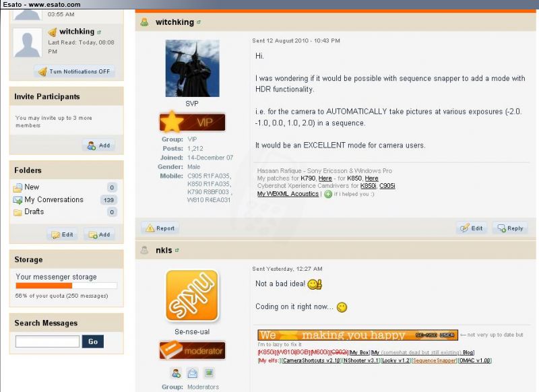The image size is (539, 392).
Task: Click the green user icon beside witchking header
Action: [x=144, y=22]
